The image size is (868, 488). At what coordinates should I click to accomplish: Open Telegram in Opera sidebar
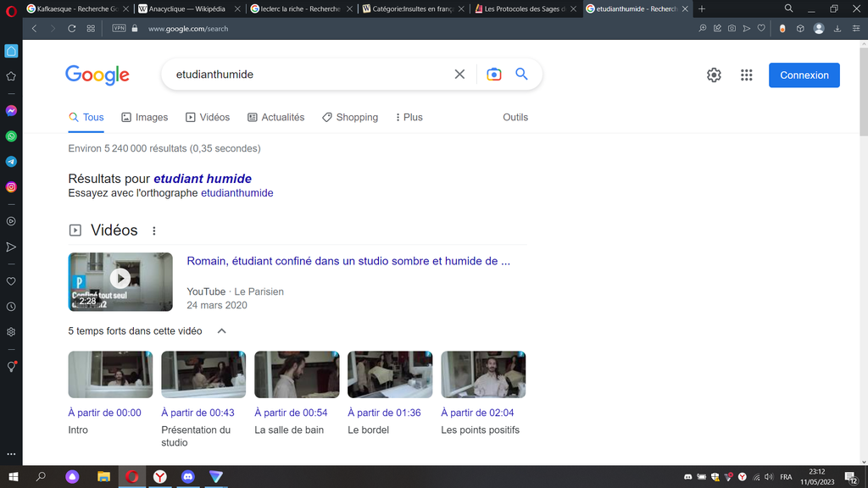pyautogui.click(x=11, y=161)
